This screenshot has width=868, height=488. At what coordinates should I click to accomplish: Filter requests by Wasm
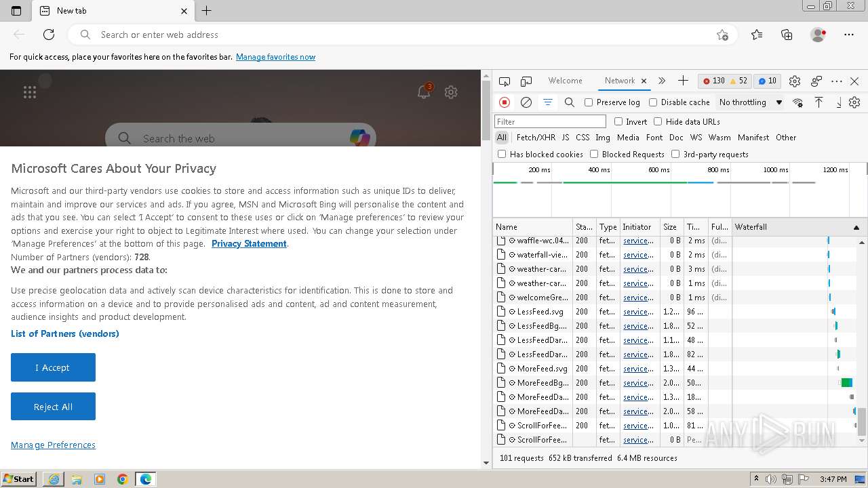click(719, 138)
